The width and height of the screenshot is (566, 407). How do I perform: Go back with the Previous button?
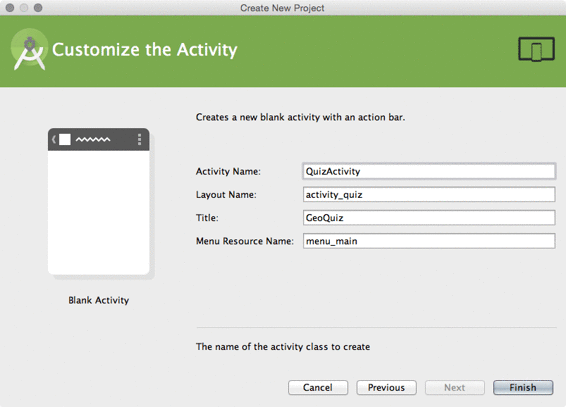tap(386, 388)
